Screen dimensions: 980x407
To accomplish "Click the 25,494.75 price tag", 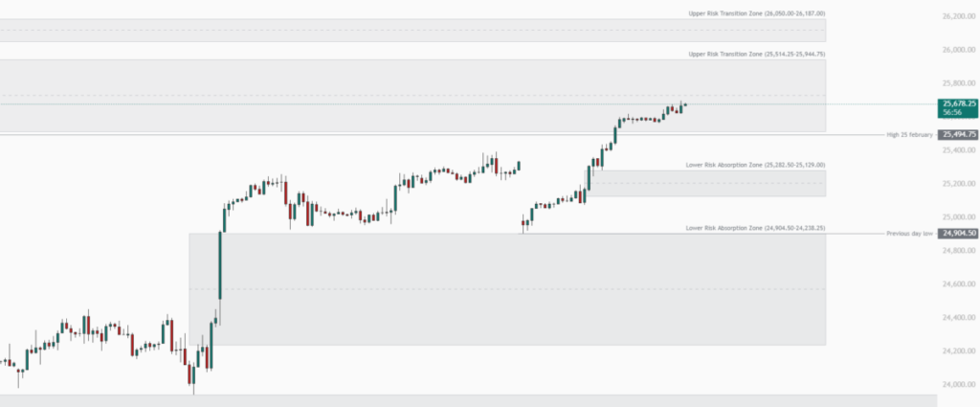I will (958, 135).
